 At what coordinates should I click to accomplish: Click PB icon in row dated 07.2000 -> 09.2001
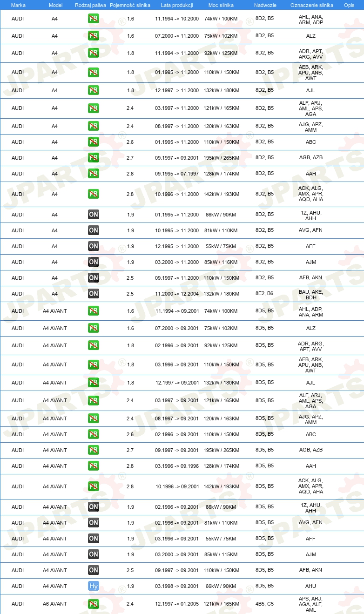(x=94, y=328)
